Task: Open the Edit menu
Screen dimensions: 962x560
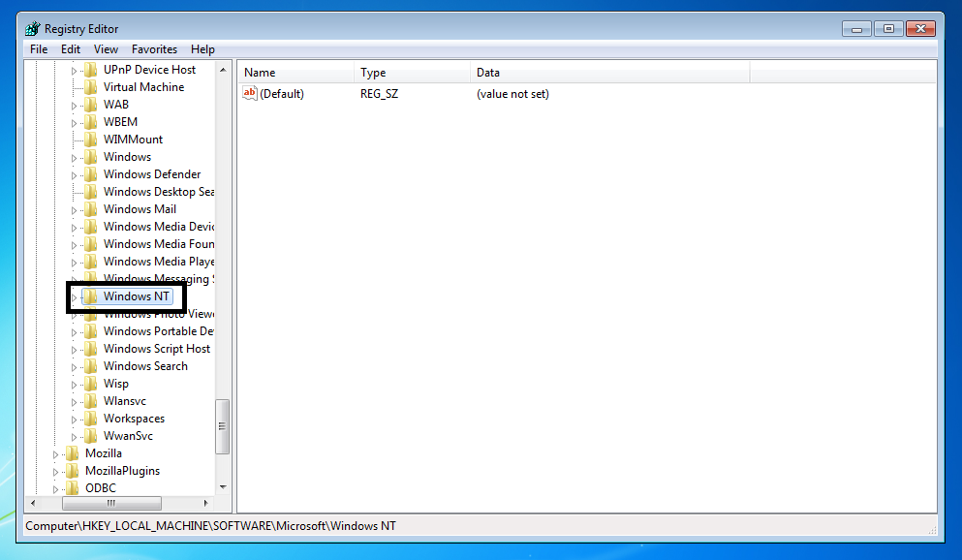Action: (x=70, y=48)
